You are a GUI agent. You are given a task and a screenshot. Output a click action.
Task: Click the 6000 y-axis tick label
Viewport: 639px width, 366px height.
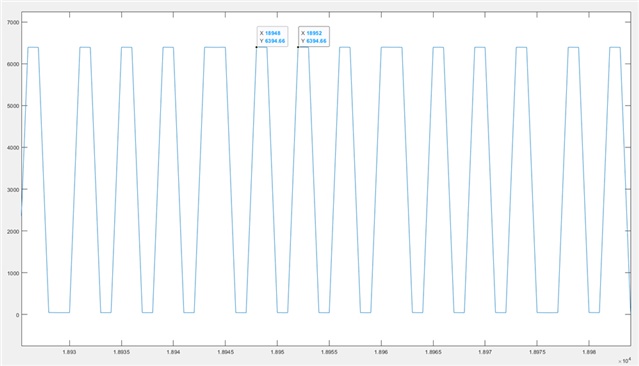(x=13, y=64)
